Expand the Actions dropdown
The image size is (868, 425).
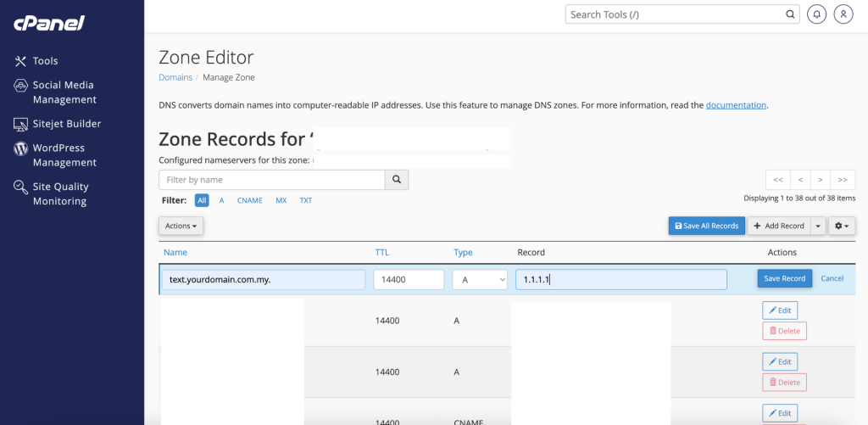(x=181, y=226)
